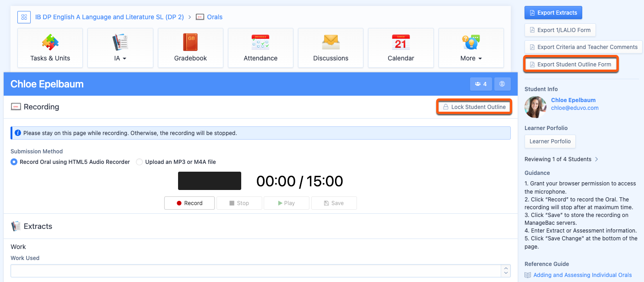Lock the Student Outline
This screenshot has height=282, width=644.
(x=474, y=107)
